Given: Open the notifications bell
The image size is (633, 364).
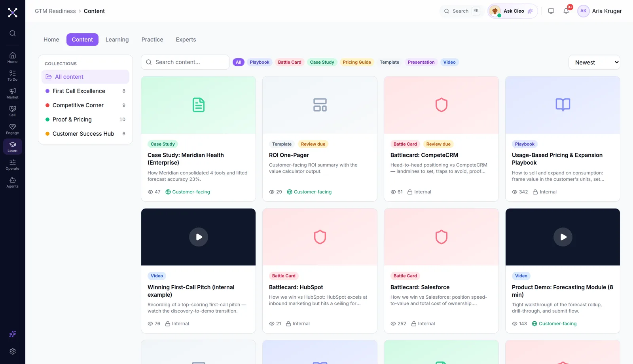Looking at the screenshot, I should pos(566,11).
